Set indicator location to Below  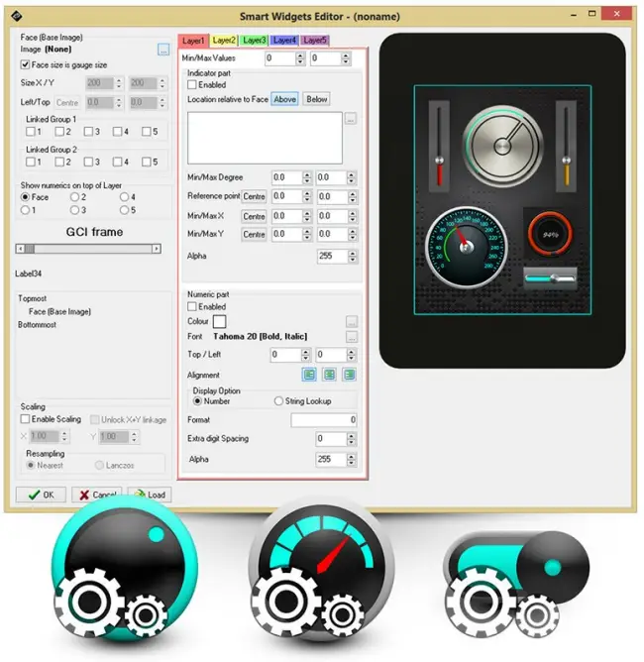point(316,99)
